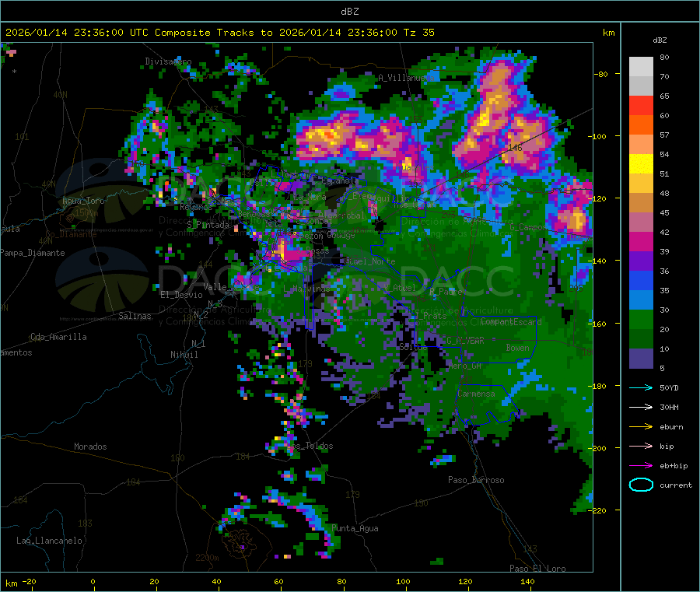Click the 'Punta_Agua' map label

355,528
